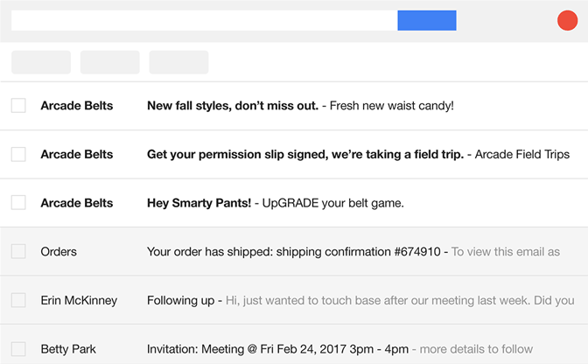Click the third gray toolbar button
Image resolution: width=588 pixels, height=364 pixels.
click(178, 62)
